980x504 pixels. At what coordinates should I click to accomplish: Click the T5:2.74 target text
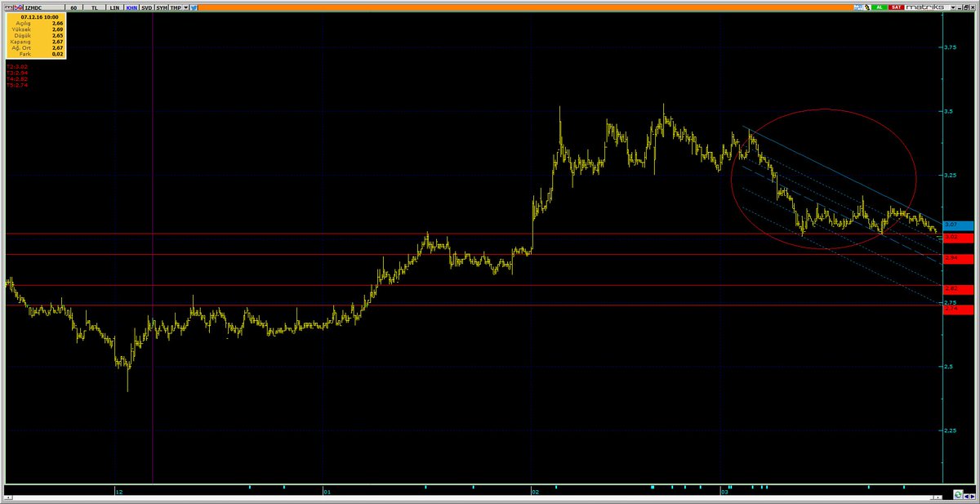pos(17,85)
